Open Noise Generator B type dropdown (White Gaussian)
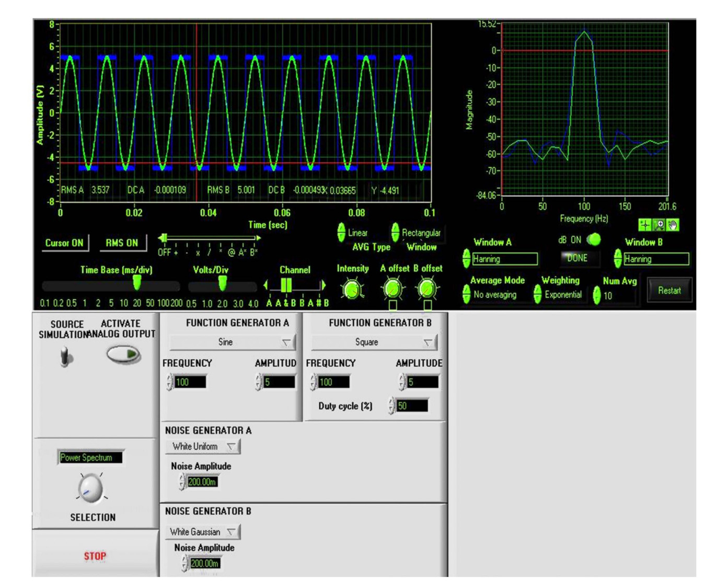Viewport: 728px width, 588px height. tap(203, 532)
